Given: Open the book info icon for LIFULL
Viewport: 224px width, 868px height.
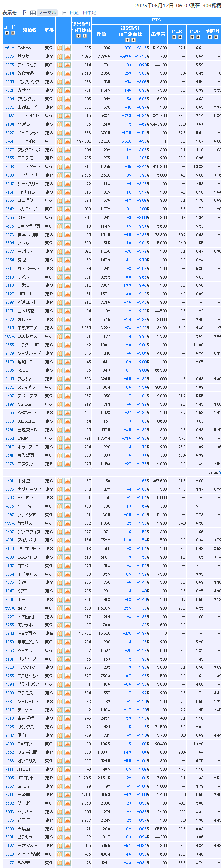Looking at the screenshot, I should point(60,294).
